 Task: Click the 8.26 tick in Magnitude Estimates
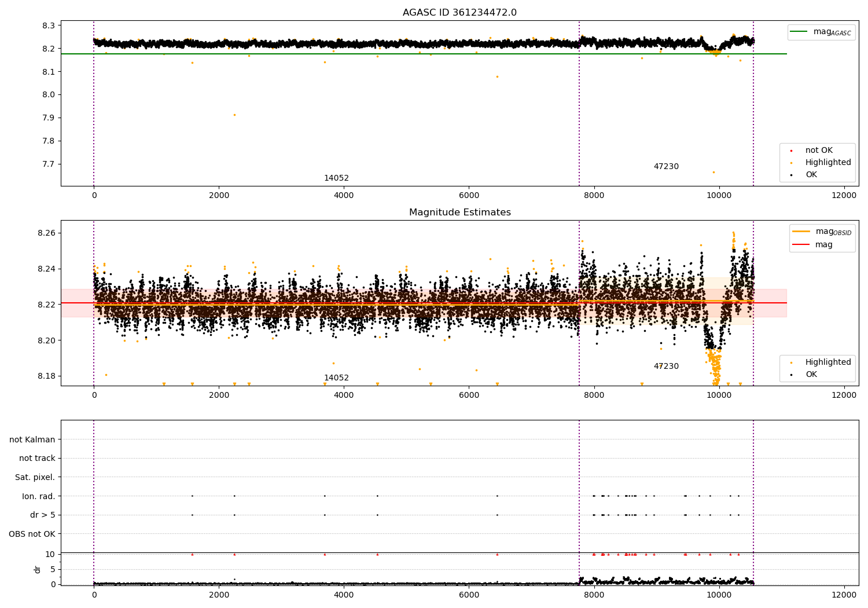[46, 233]
